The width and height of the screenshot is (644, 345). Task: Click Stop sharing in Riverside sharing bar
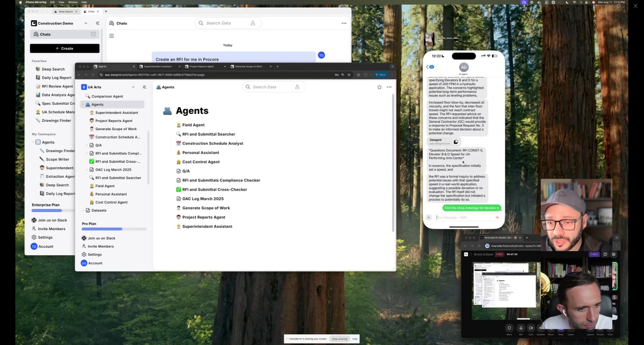coord(340,339)
